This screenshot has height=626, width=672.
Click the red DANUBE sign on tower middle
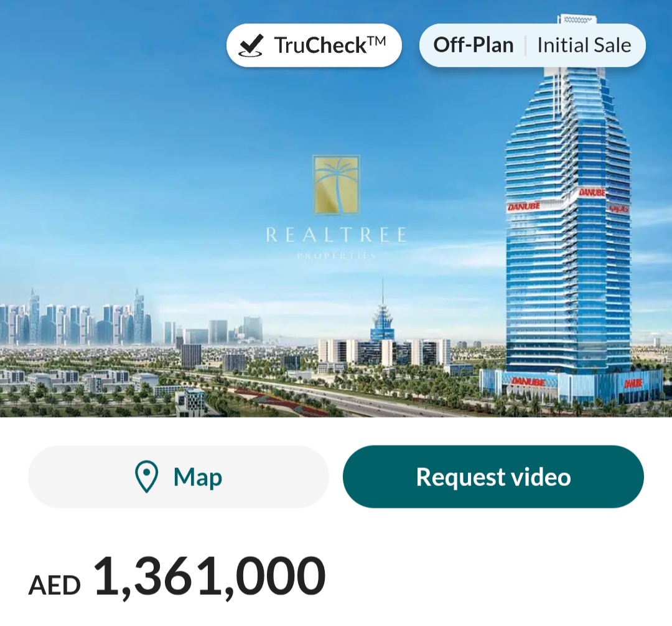click(x=524, y=207)
